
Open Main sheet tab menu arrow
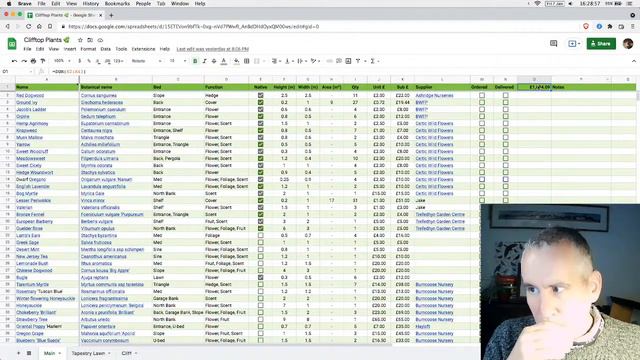(x=60, y=353)
